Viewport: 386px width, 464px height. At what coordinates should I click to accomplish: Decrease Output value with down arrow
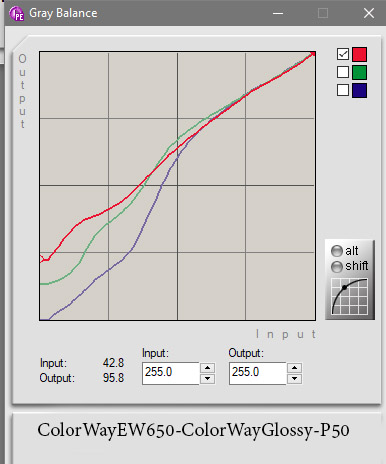point(294,378)
